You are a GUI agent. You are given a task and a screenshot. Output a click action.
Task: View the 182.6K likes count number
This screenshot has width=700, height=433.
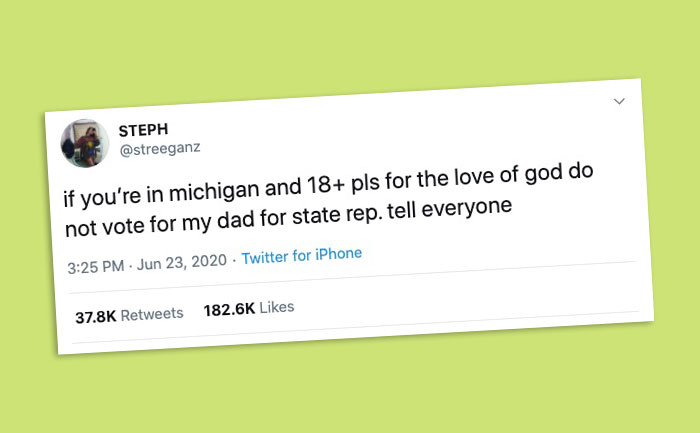click(x=229, y=310)
